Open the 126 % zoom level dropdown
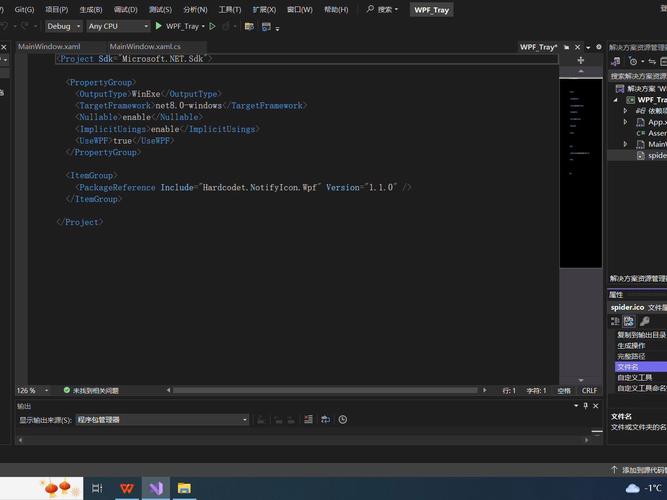This screenshot has height=500, width=667. (x=32, y=390)
